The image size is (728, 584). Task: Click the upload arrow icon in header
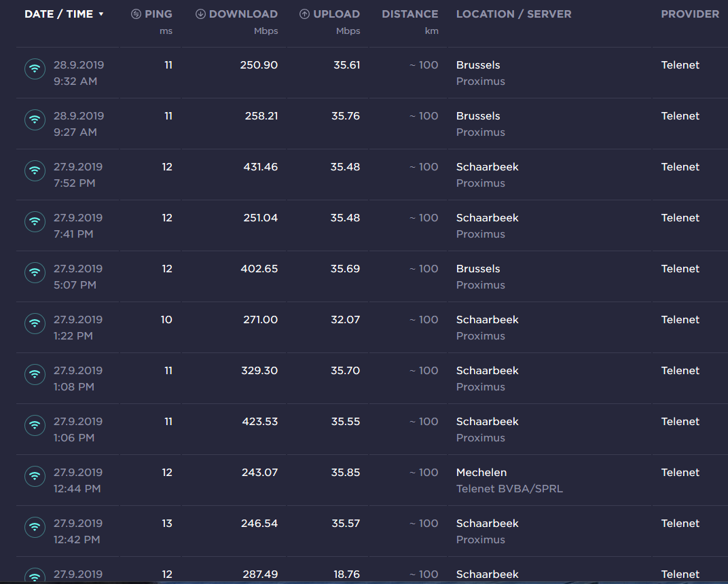coord(304,14)
